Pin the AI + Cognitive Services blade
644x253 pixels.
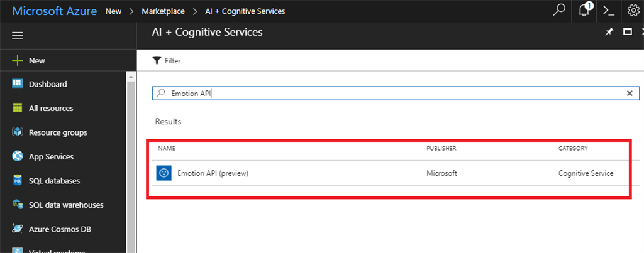(x=609, y=32)
